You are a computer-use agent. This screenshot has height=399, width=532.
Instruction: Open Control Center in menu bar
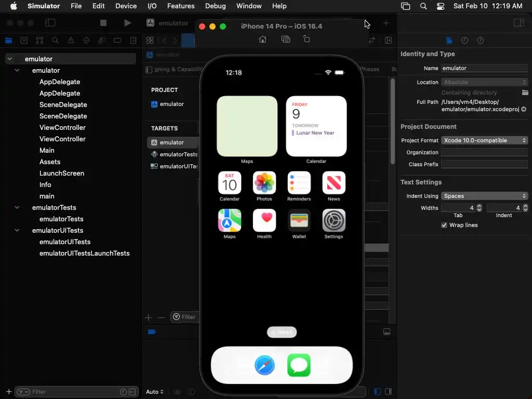pyautogui.click(x=441, y=6)
